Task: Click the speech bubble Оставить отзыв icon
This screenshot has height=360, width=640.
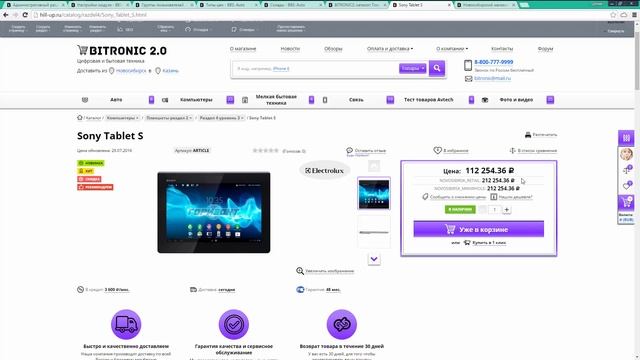Action: [x=349, y=150]
